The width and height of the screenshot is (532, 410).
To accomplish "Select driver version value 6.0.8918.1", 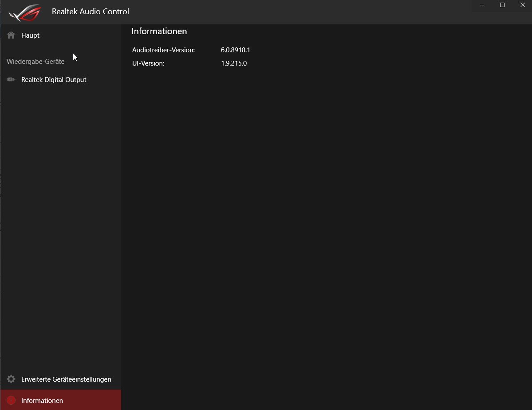I will [x=236, y=50].
